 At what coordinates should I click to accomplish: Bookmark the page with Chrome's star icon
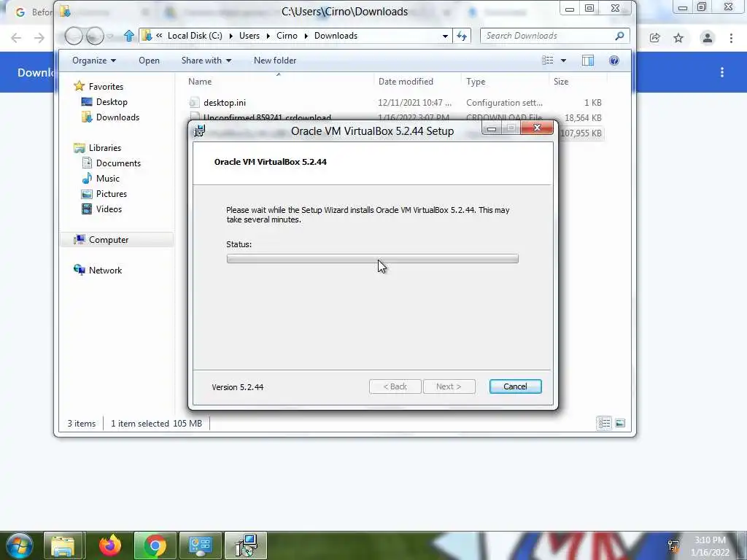click(x=678, y=38)
